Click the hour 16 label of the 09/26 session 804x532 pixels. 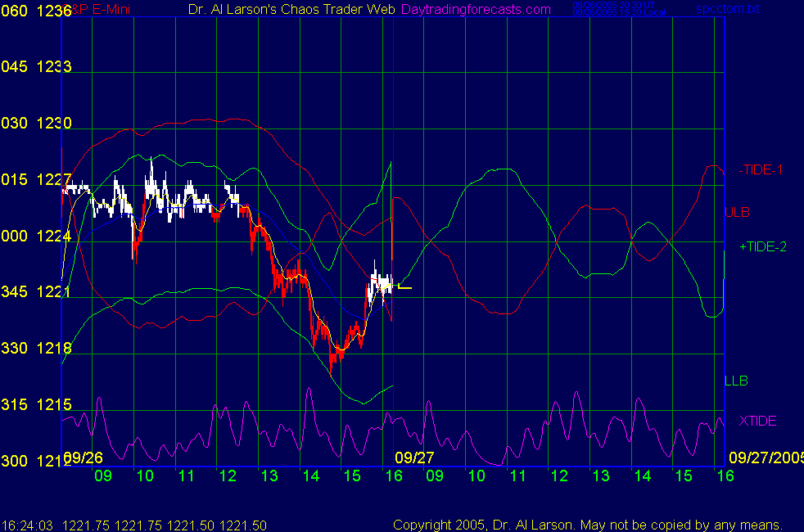tap(394, 476)
